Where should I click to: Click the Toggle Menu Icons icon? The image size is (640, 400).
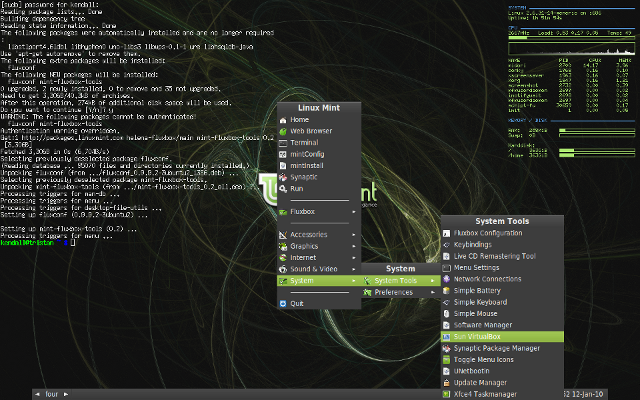coord(447,360)
